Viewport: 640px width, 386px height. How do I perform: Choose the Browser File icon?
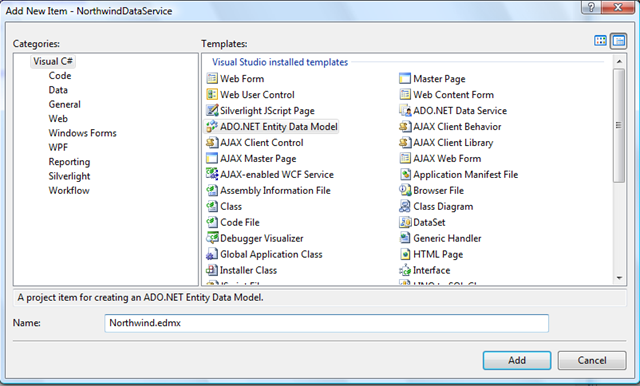[405, 190]
